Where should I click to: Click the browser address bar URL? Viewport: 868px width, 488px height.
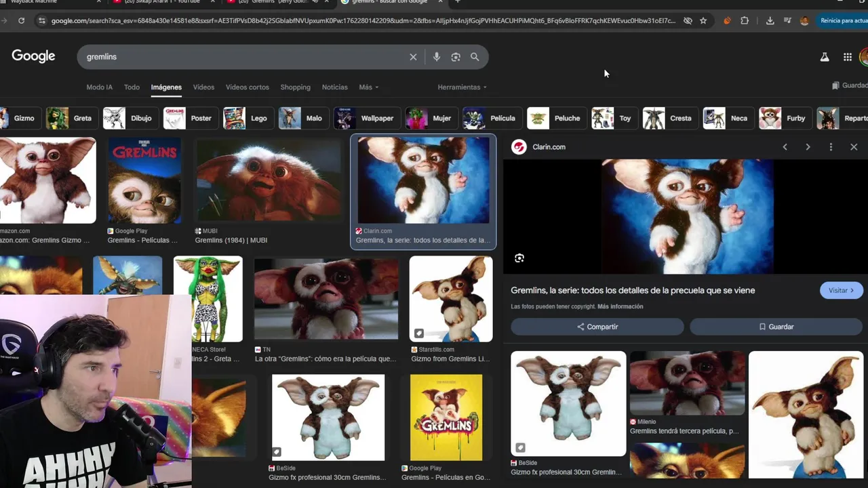click(x=363, y=21)
